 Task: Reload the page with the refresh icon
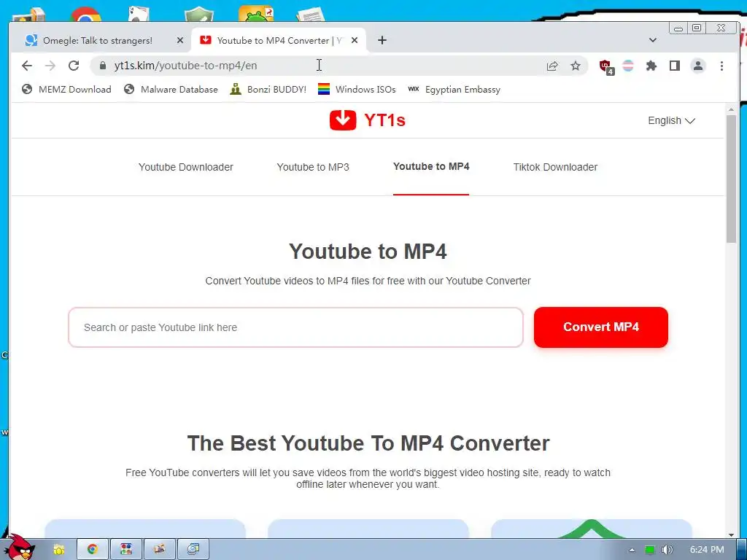tap(74, 66)
